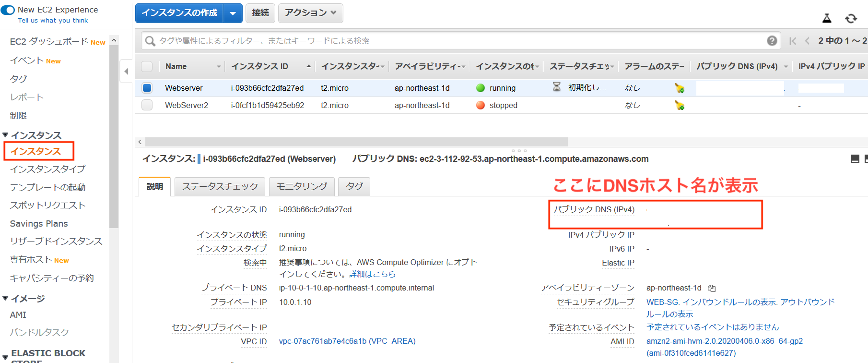Click the minimize details pane icon
The height and width of the screenshot is (363, 868).
tap(855, 159)
